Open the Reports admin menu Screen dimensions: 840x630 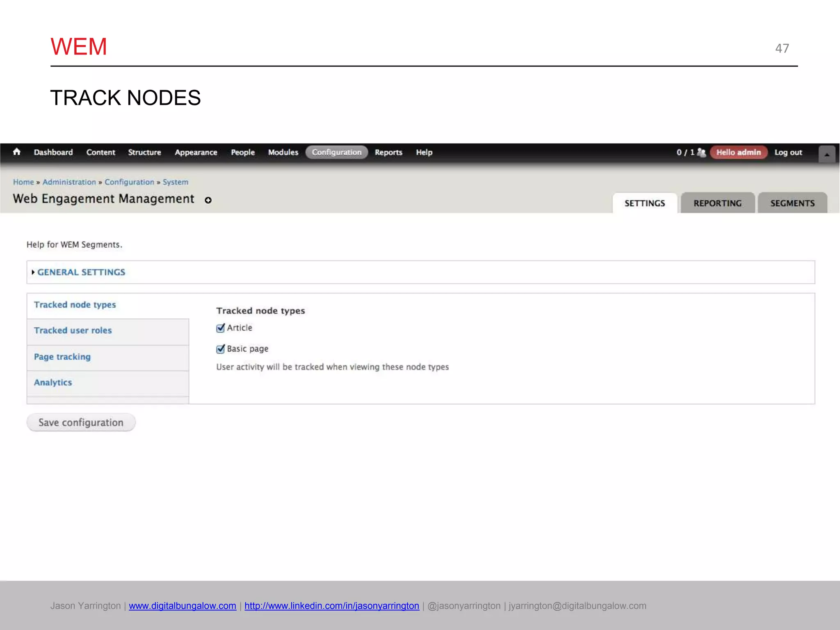coord(388,153)
